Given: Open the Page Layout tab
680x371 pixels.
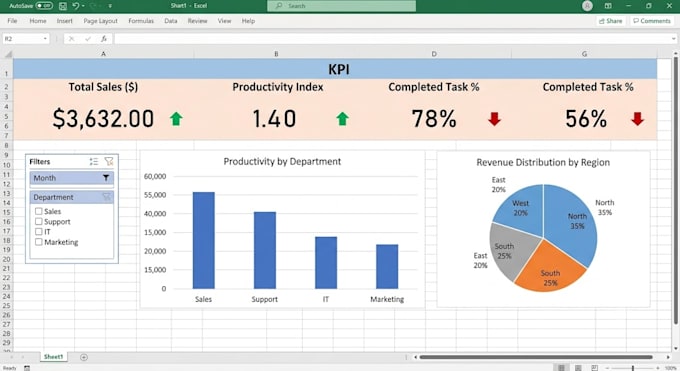Looking at the screenshot, I should (100, 21).
